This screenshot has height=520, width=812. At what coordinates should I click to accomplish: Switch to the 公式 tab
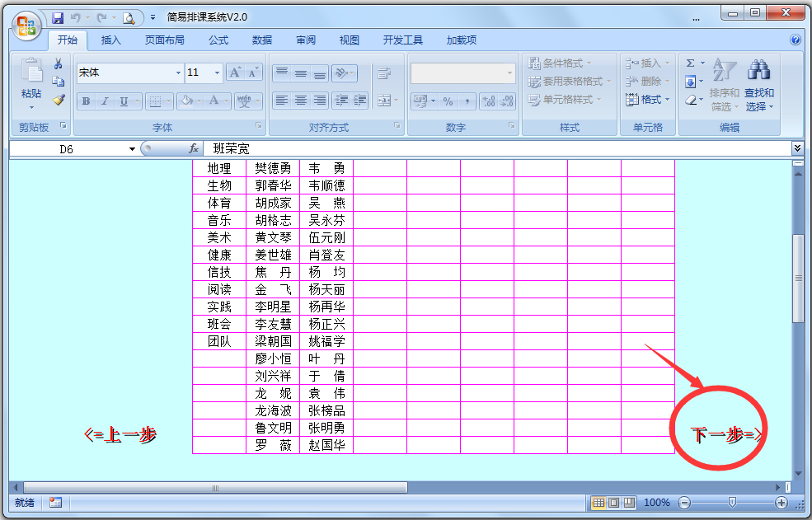click(218, 40)
